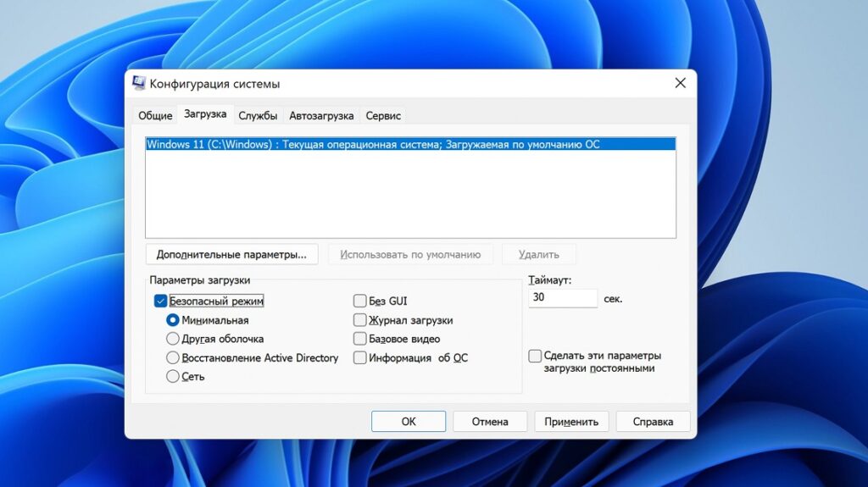Check the Информация об ОС checkbox

point(359,357)
